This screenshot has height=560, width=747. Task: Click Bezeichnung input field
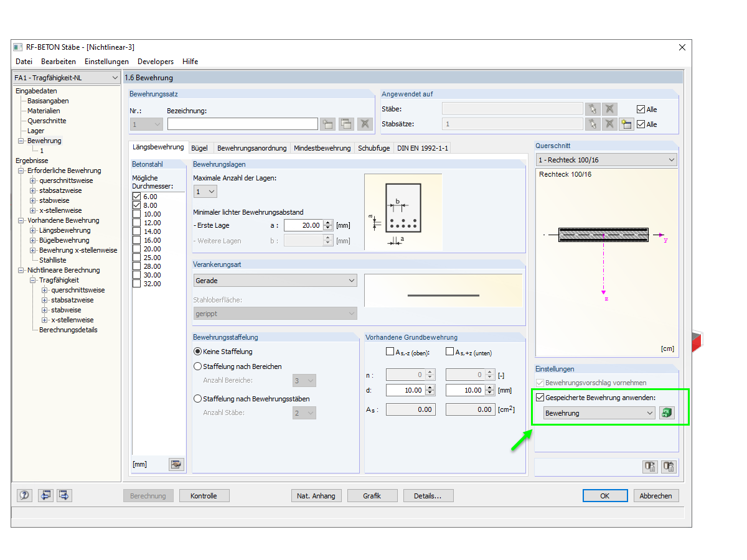pyautogui.click(x=243, y=124)
